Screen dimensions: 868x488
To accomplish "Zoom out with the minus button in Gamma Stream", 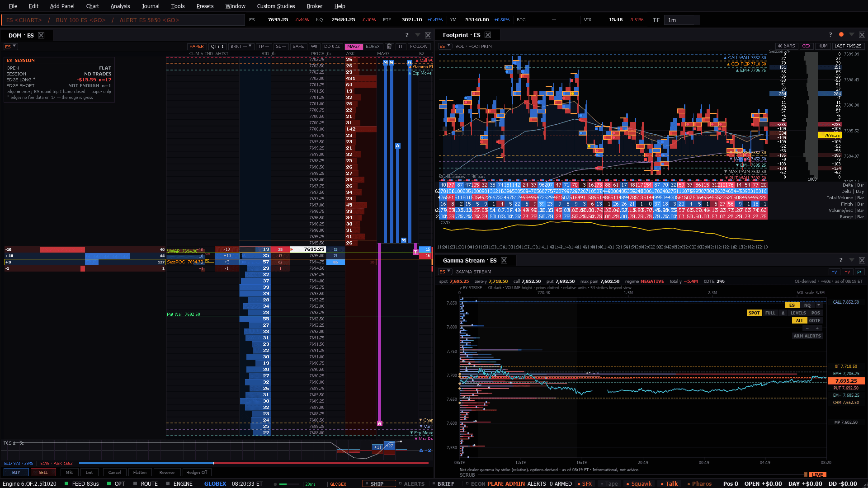I will [807, 328].
